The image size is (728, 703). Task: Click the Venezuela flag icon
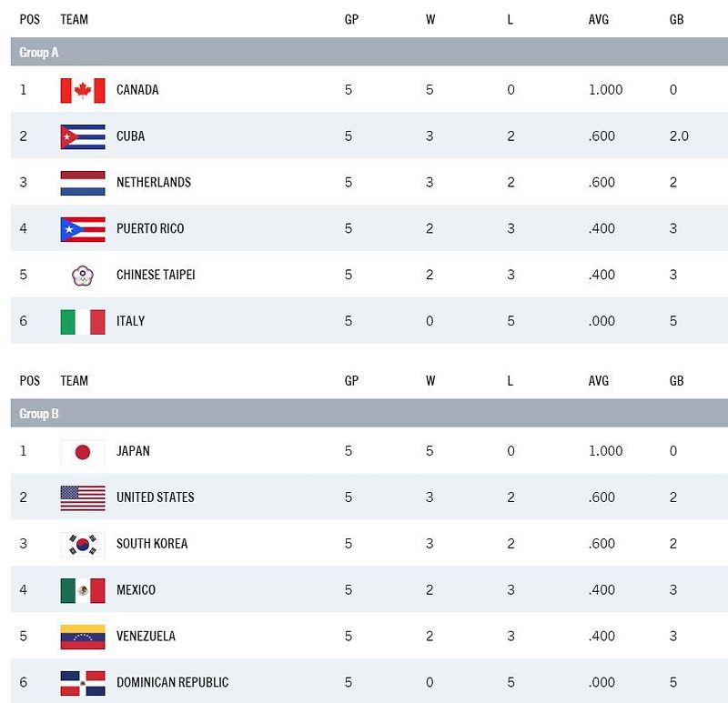click(x=83, y=637)
